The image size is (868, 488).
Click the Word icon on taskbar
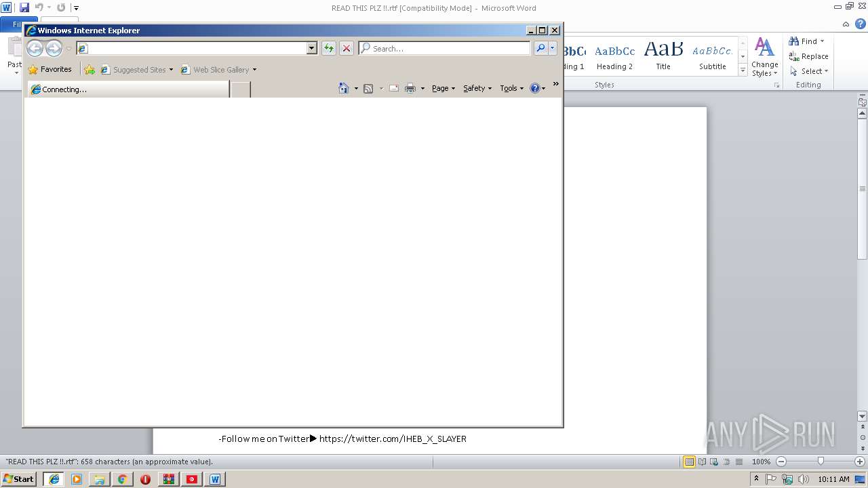pos(215,479)
